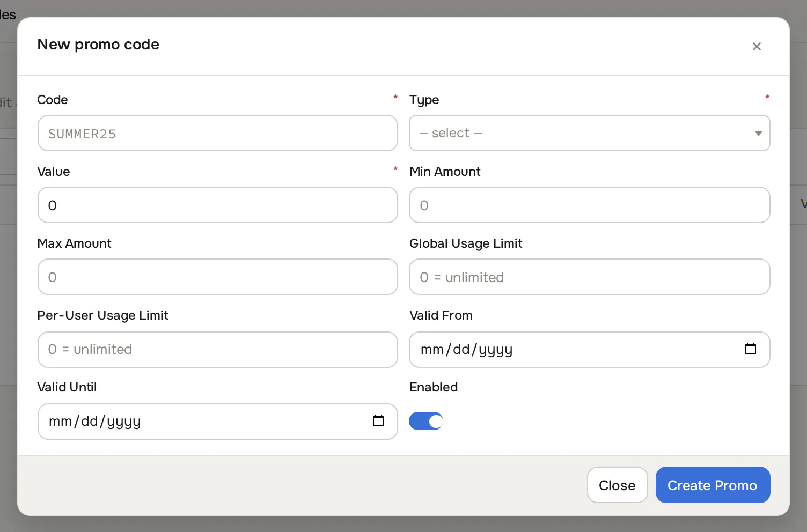The height and width of the screenshot is (532, 807).
Task: Click the Code field label
Action: [53, 100]
